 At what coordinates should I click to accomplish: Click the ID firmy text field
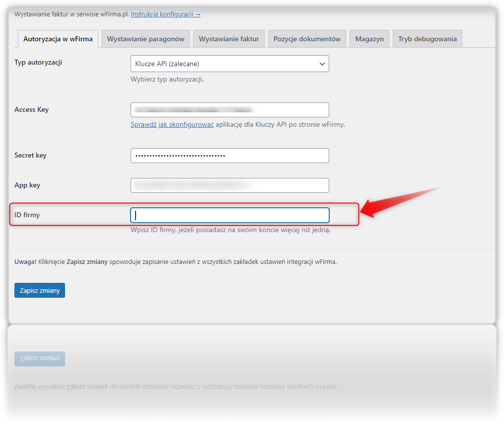[x=230, y=215]
